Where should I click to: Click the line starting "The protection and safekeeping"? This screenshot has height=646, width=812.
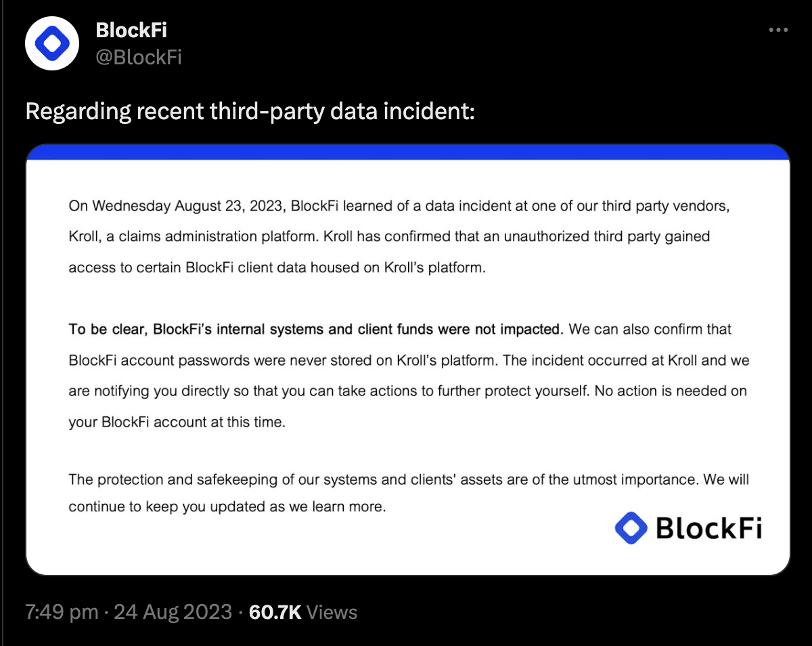tap(409, 479)
